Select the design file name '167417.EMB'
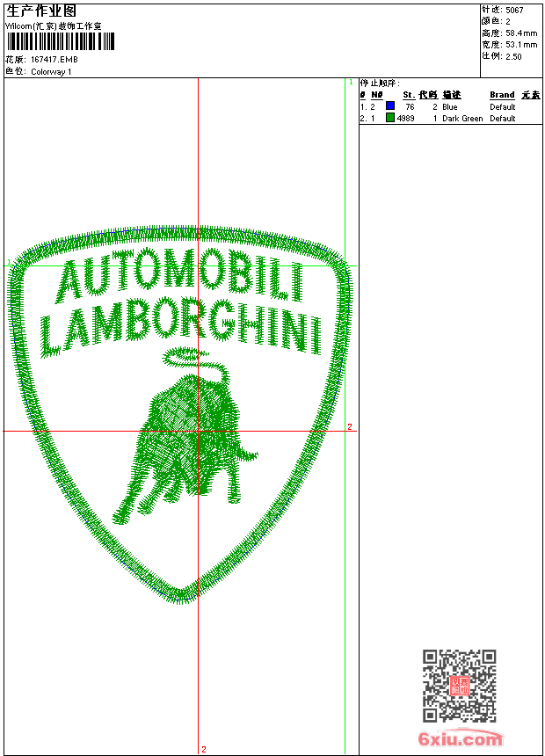Screen dimensions: 545x756 54,59
